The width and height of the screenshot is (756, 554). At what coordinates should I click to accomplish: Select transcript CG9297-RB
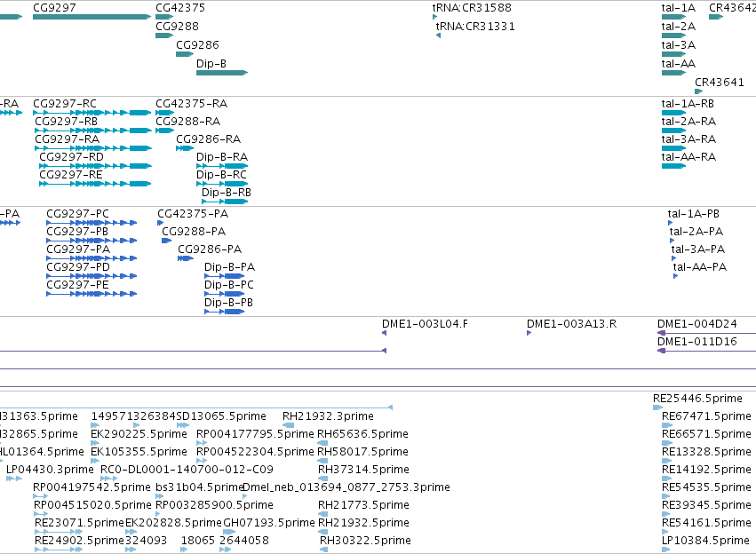(x=93, y=131)
